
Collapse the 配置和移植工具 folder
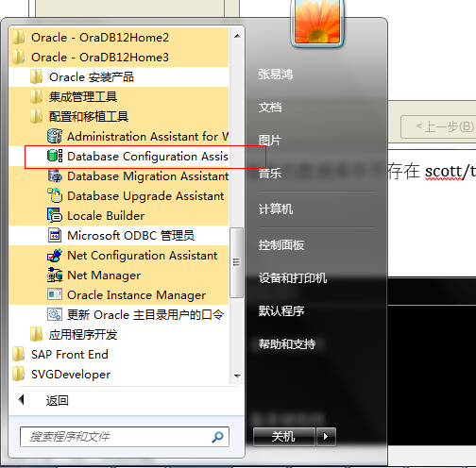pos(119,117)
